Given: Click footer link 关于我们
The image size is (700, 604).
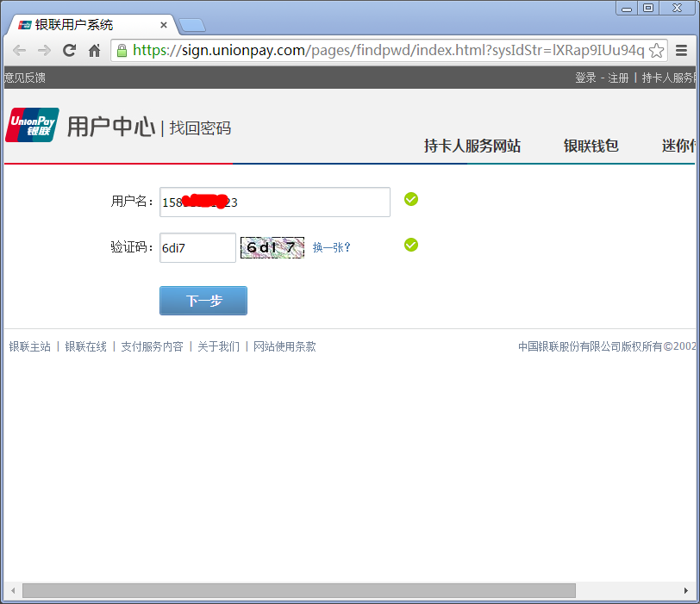Looking at the screenshot, I should (218, 346).
